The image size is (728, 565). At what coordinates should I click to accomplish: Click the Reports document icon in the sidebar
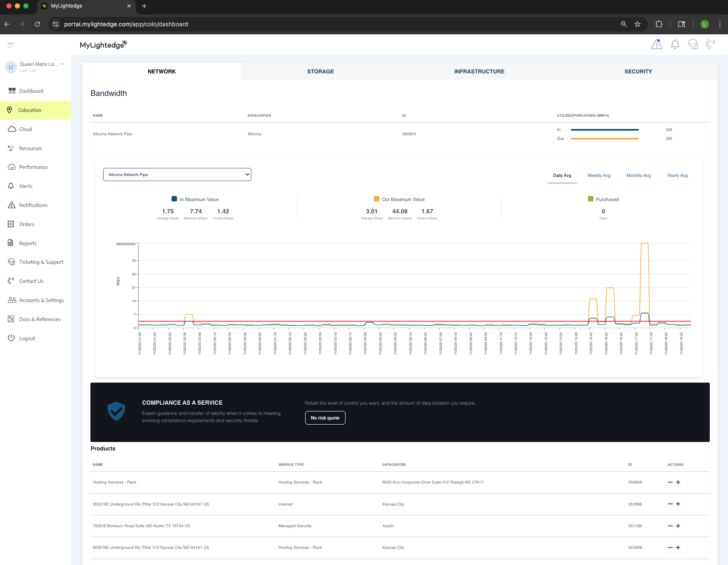point(11,243)
